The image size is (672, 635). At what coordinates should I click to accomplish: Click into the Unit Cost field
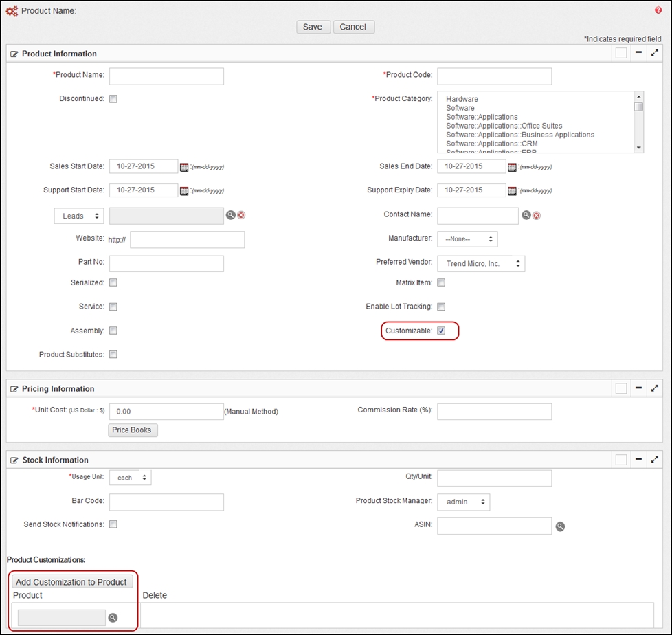pyautogui.click(x=166, y=412)
